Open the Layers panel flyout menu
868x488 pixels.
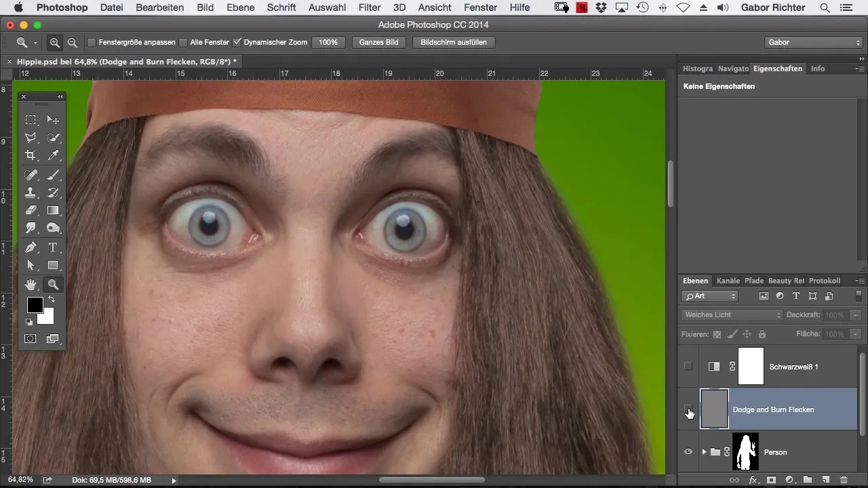[860, 281]
